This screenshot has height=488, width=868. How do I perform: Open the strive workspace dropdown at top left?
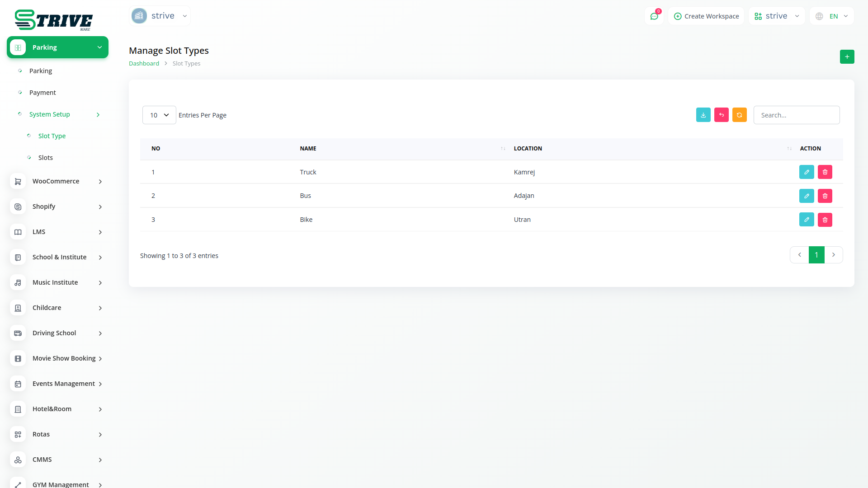160,16
